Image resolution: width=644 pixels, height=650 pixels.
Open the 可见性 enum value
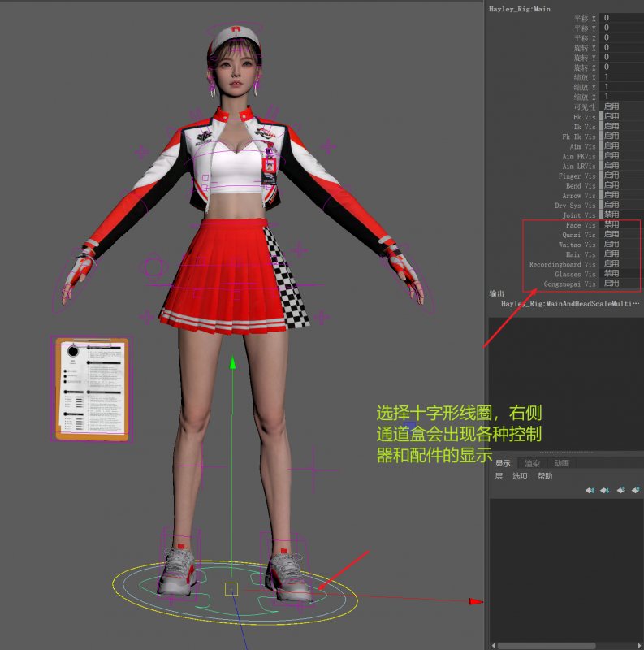[x=621, y=106]
